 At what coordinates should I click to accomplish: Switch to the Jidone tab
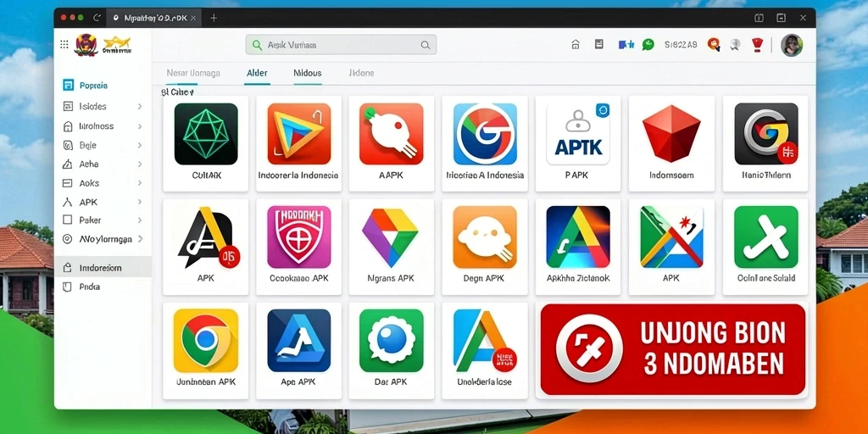[361, 73]
